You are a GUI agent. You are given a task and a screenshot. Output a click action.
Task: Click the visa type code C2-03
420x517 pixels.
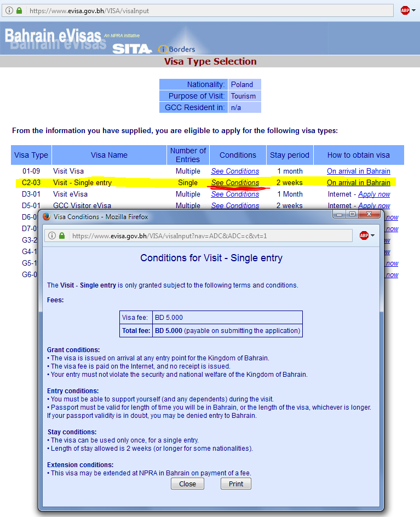pyautogui.click(x=31, y=183)
